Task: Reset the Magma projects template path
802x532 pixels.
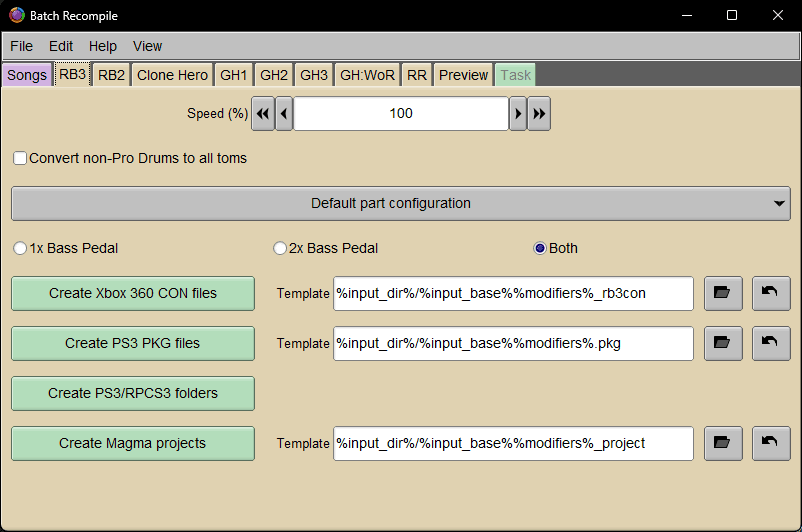Action: pyautogui.click(x=771, y=443)
